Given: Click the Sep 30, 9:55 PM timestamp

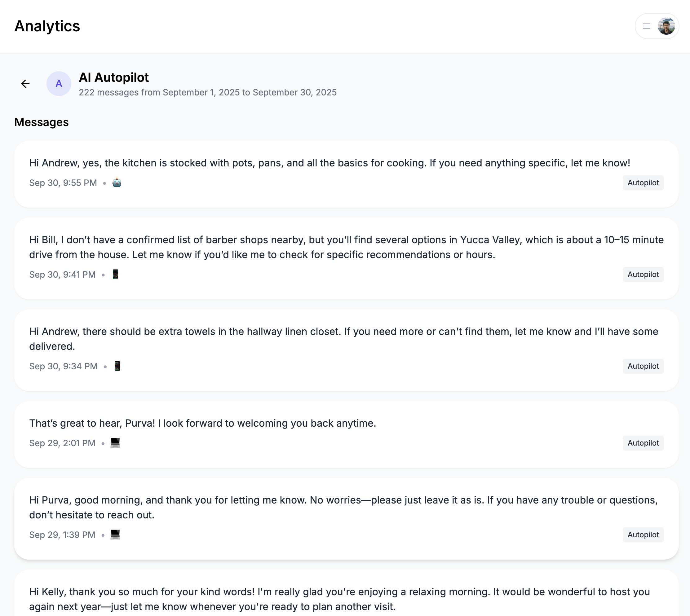Looking at the screenshot, I should [63, 183].
